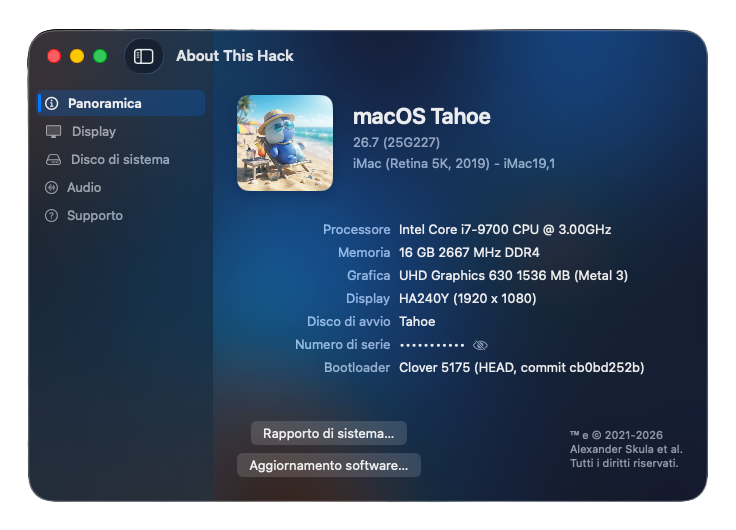Open the Disco di sistema section
This screenshot has height=530, width=736.
point(121,160)
